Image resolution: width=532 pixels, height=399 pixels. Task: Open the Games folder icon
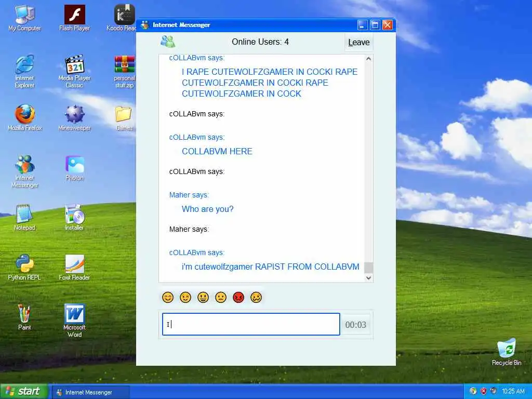(x=124, y=117)
